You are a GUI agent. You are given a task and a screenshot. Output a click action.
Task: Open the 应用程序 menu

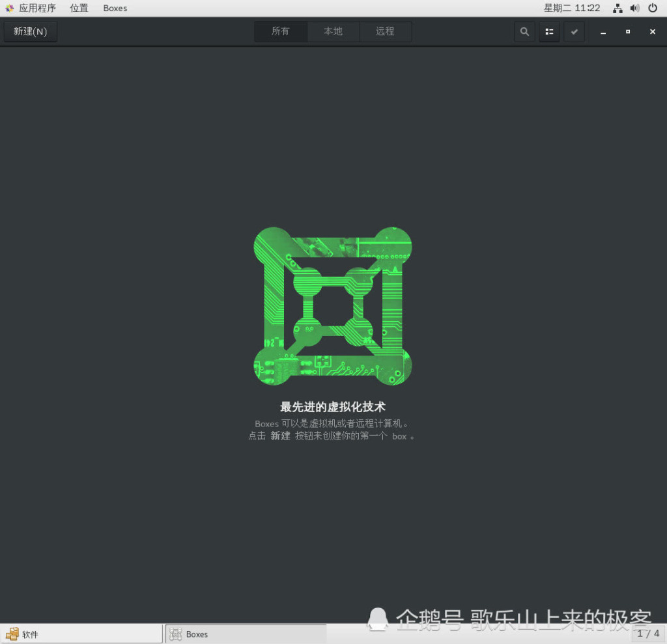click(x=37, y=8)
